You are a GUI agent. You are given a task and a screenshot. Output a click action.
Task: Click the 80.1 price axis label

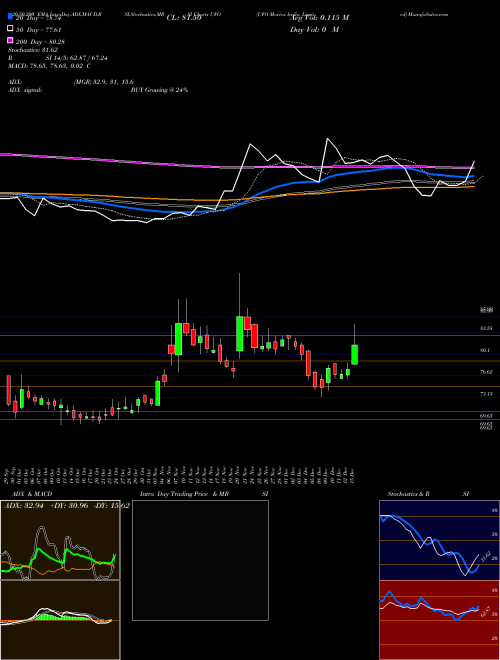[486, 350]
